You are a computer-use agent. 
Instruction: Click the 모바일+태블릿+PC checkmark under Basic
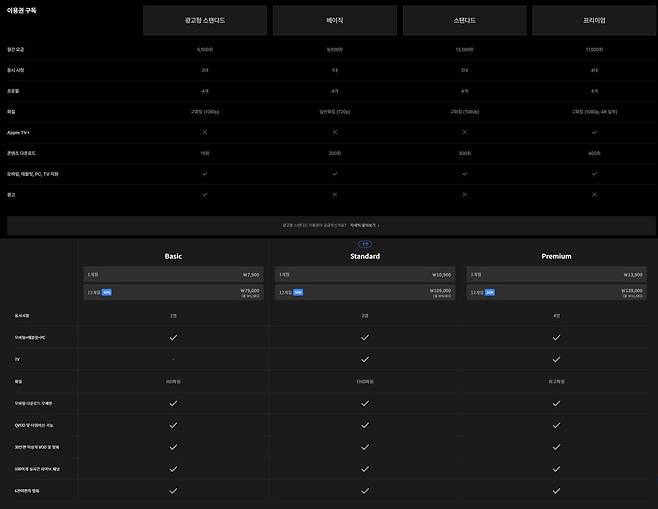click(173, 337)
